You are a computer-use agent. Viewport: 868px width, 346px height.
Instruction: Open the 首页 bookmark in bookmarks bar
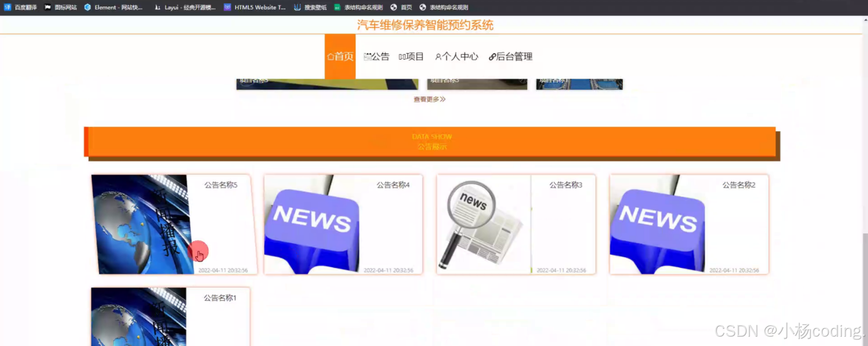pyautogui.click(x=401, y=7)
